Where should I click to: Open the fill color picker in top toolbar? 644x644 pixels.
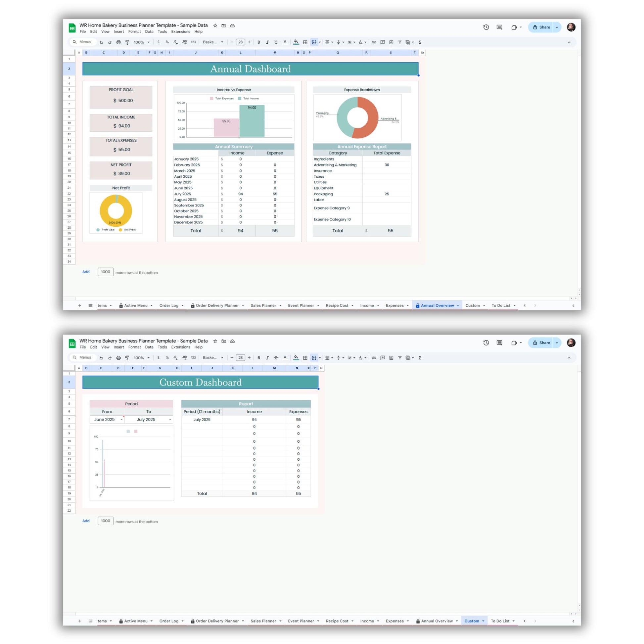(x=296, y=42)
